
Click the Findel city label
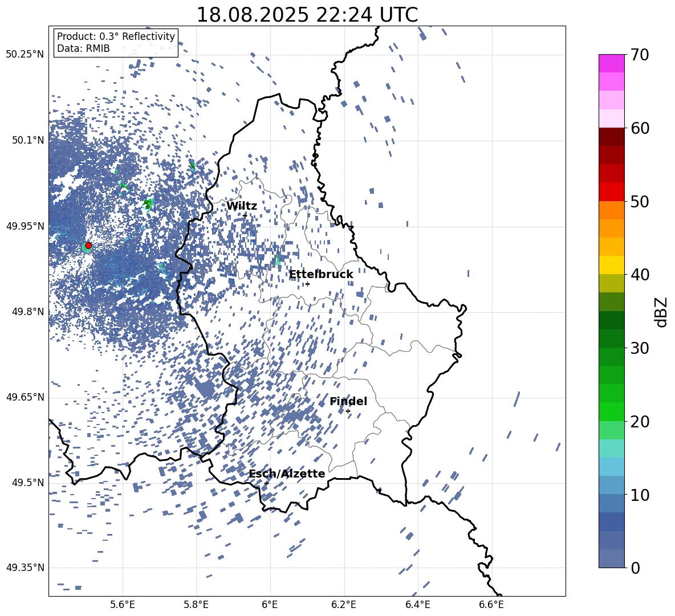click(x=348, y=401)
